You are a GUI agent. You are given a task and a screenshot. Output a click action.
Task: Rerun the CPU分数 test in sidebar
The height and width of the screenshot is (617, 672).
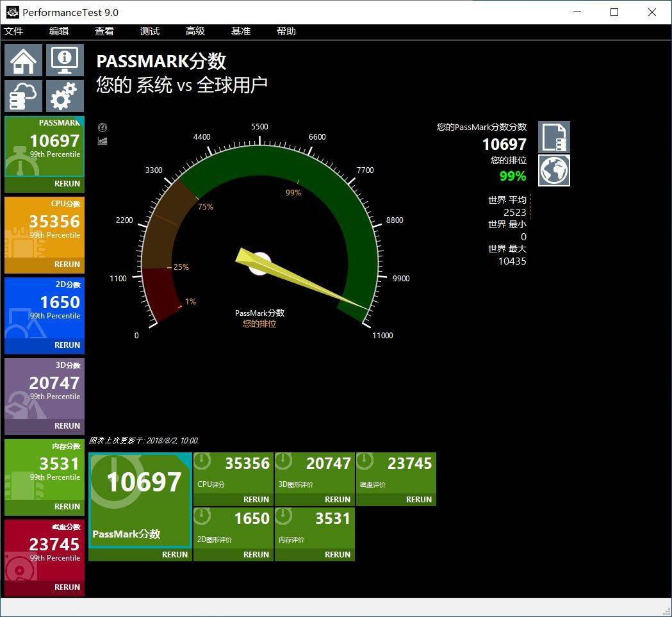(67, 264)
